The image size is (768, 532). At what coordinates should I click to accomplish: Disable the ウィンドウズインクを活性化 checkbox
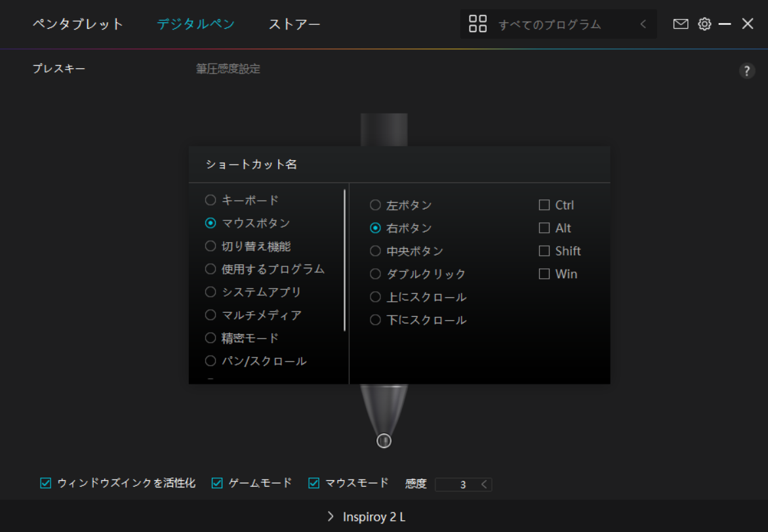pyautogui.click(x=46, y=483)
